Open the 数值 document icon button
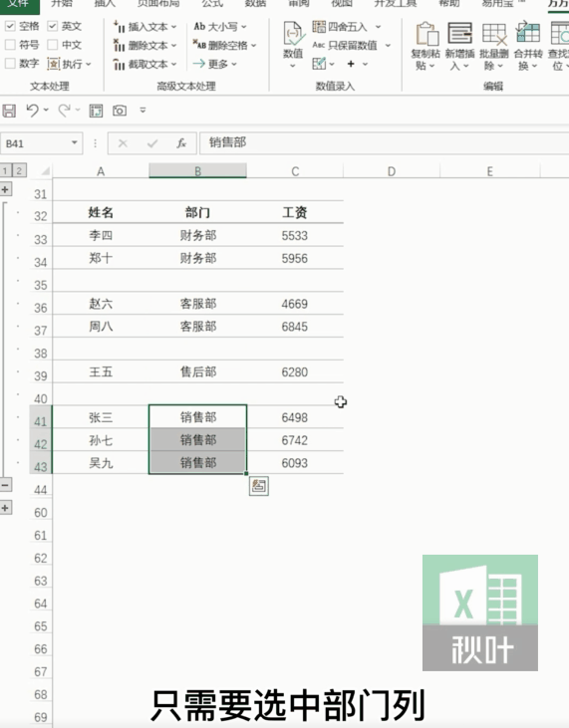The image size is (569, 728). coord(293,45)
